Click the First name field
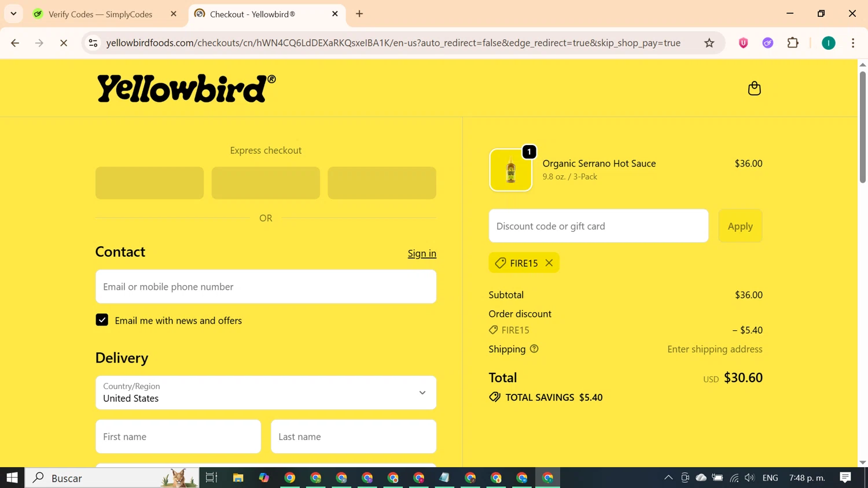868x488 pixels. [x=178, y=437]
